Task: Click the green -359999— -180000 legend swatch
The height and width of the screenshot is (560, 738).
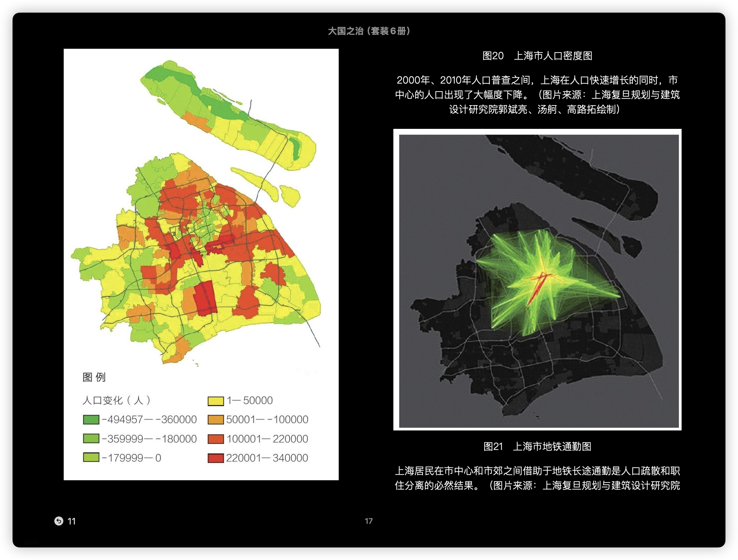Action: pos(91,438)
